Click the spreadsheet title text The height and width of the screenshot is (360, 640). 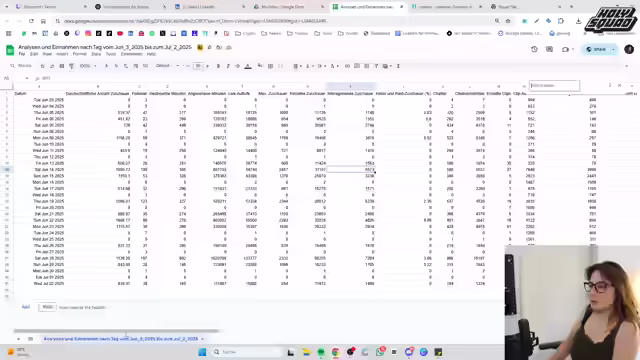105,47
